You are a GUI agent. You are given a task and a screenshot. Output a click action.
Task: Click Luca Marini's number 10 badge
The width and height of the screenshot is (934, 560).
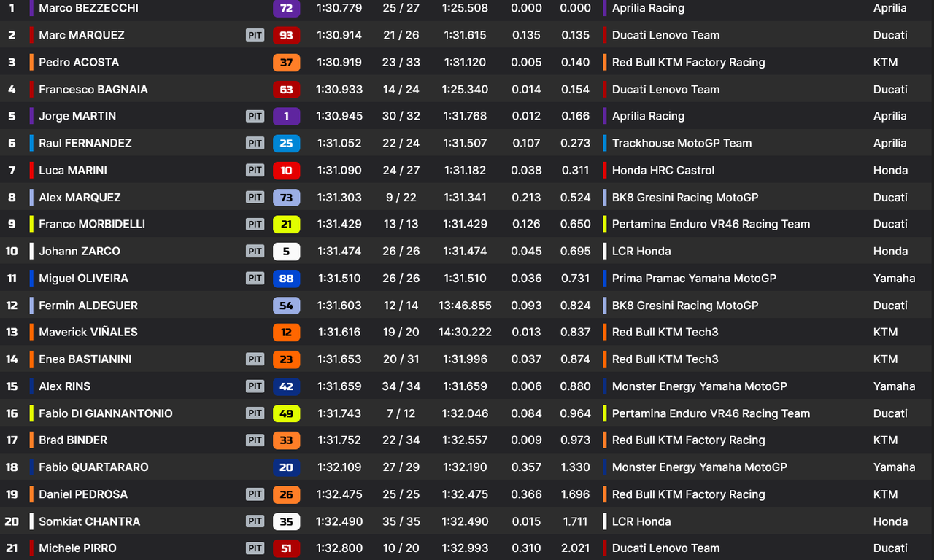(286, 170)
